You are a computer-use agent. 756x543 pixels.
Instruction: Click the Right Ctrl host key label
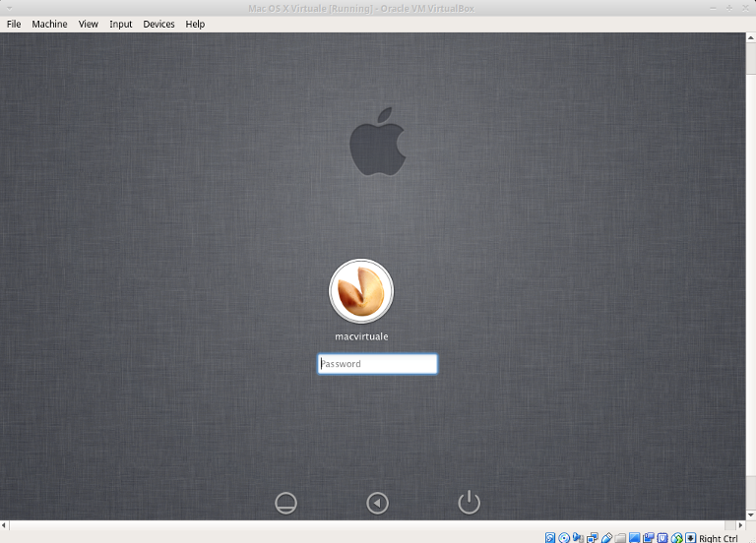tap(719, 538)
